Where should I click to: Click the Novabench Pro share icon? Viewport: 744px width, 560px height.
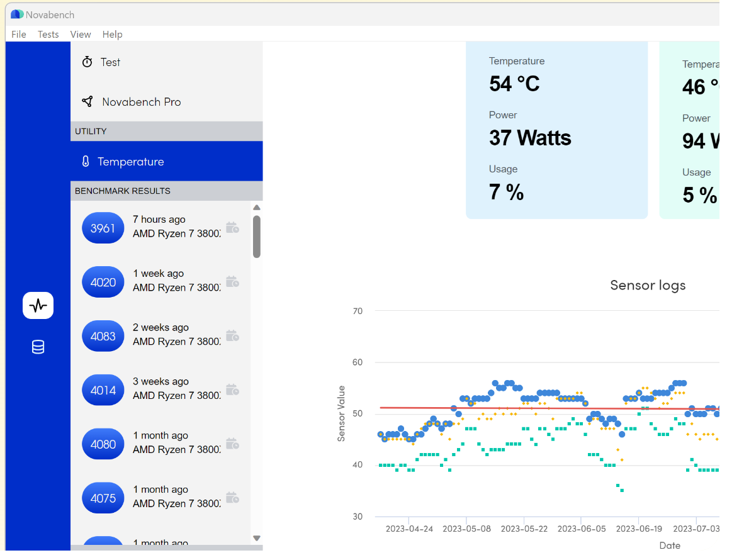[x=87, y=101]
